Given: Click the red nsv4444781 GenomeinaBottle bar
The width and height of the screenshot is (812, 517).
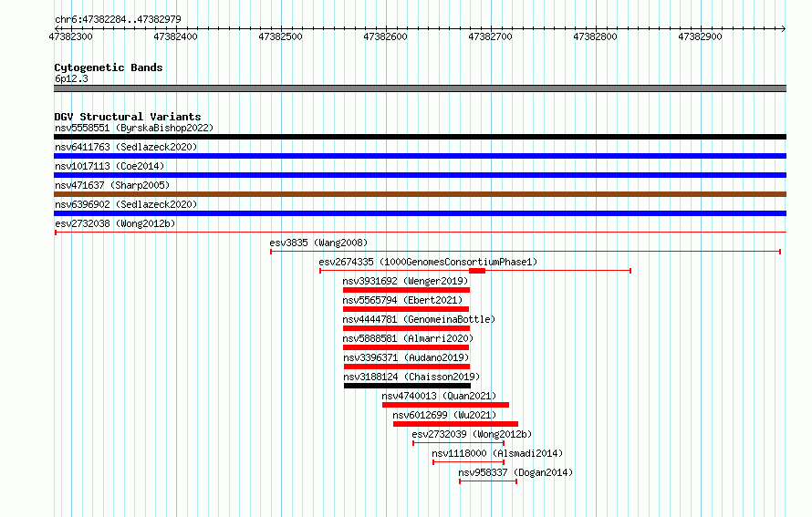Looking at the screenshot, I should point(406,328).
